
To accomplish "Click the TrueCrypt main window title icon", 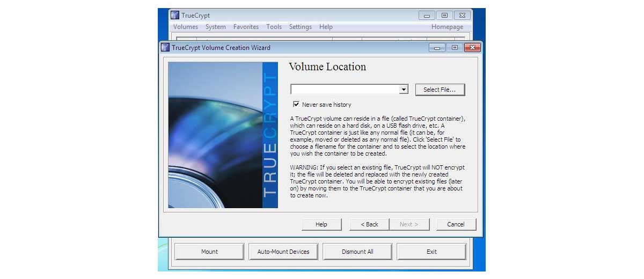I will coord(175,15).
